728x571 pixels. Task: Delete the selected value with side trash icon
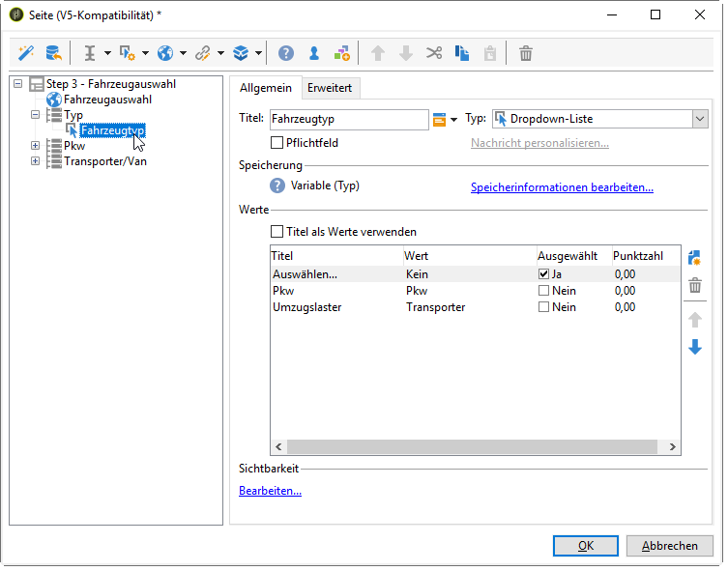click(694, 285)
